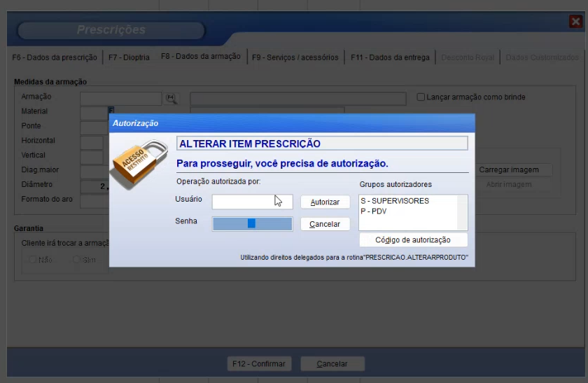Open the F9 - Serviços / acessórios tab
The image size is (588, 383).
click(x=295, y=57)
